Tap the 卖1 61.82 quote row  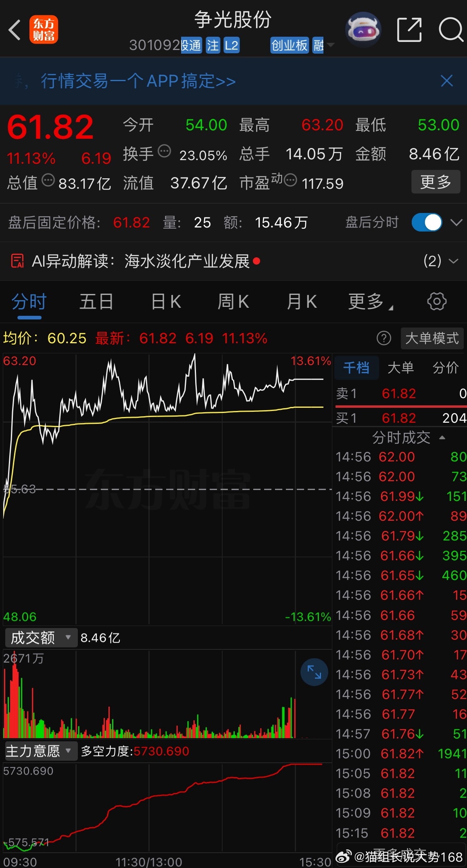(400, 393)
